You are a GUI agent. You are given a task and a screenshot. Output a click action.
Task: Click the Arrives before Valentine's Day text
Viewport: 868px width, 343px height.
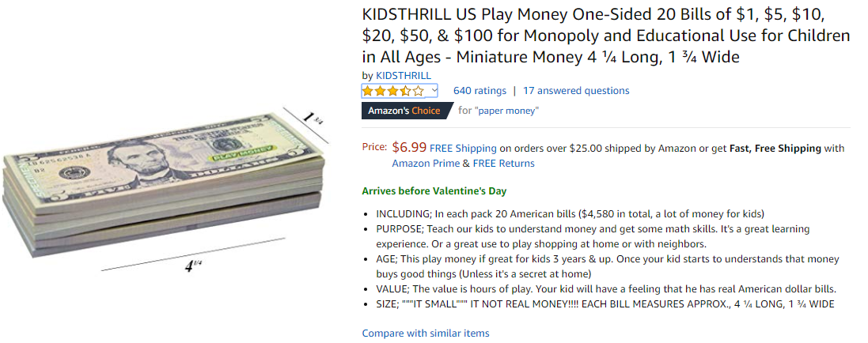(434, 191)
